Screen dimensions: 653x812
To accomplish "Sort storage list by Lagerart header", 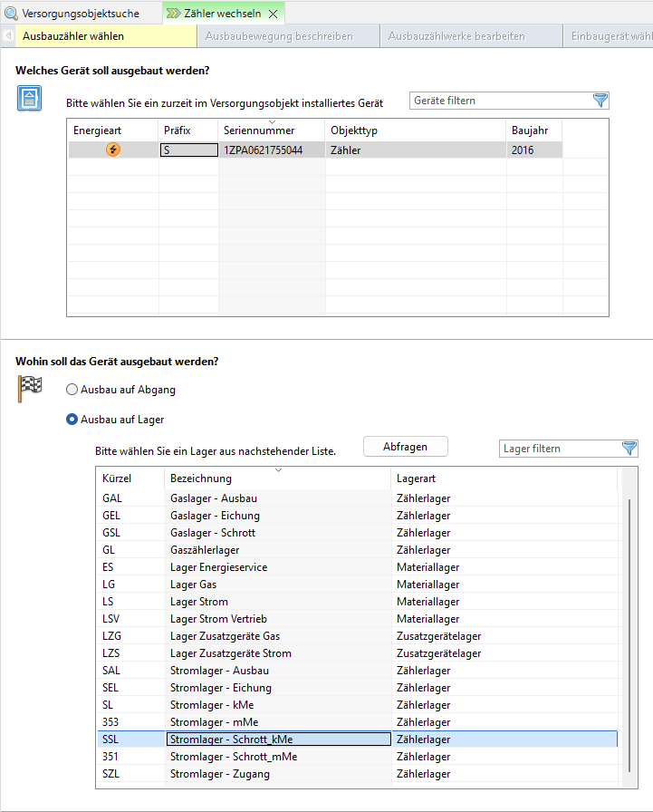I will coord(503,478).
